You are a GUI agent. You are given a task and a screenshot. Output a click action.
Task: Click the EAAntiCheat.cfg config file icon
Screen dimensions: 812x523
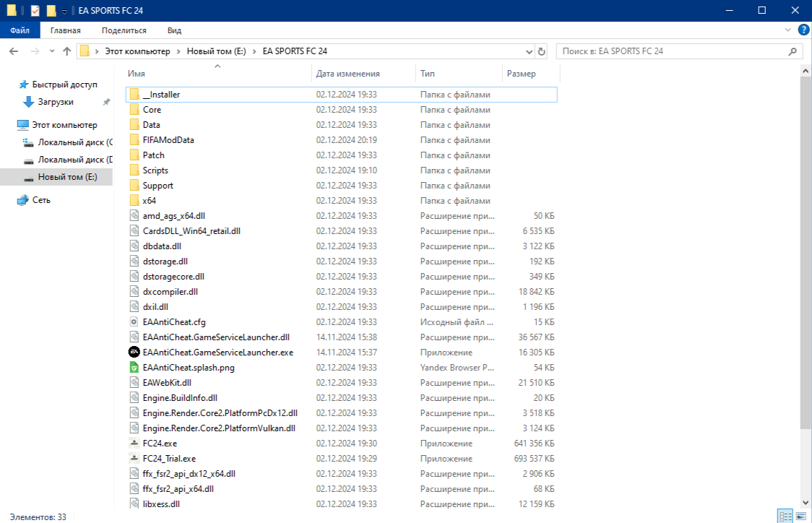(134, 322)
